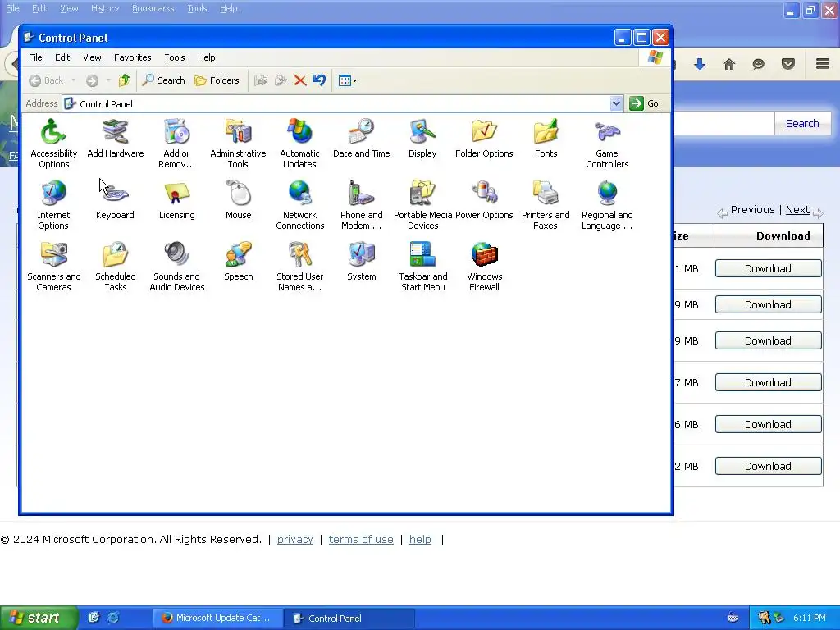This screenshot has width=840, height=630.
Task: Click Download button in 7 MB row
Action: (768, 382)
